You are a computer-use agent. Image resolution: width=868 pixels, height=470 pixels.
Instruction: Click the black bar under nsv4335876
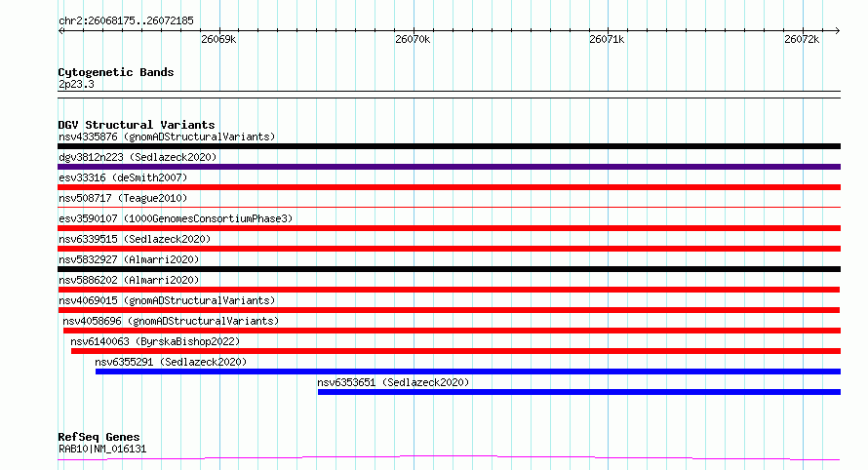[x=449, y=146]
